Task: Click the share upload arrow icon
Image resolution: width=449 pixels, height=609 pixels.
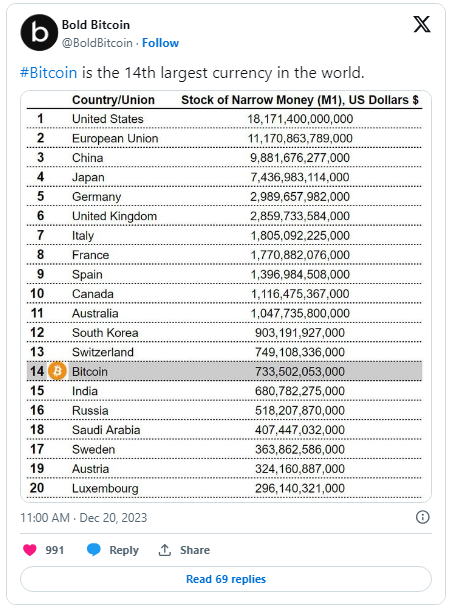Action: pos(165,550)
